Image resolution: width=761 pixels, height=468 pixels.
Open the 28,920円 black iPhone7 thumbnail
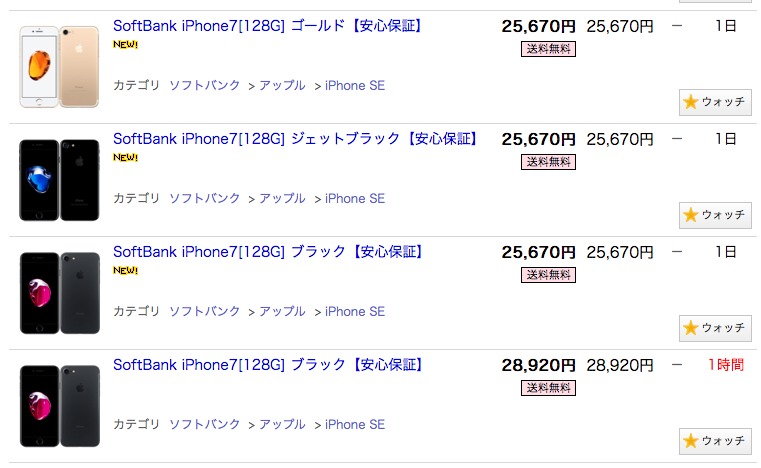point(60,405)
